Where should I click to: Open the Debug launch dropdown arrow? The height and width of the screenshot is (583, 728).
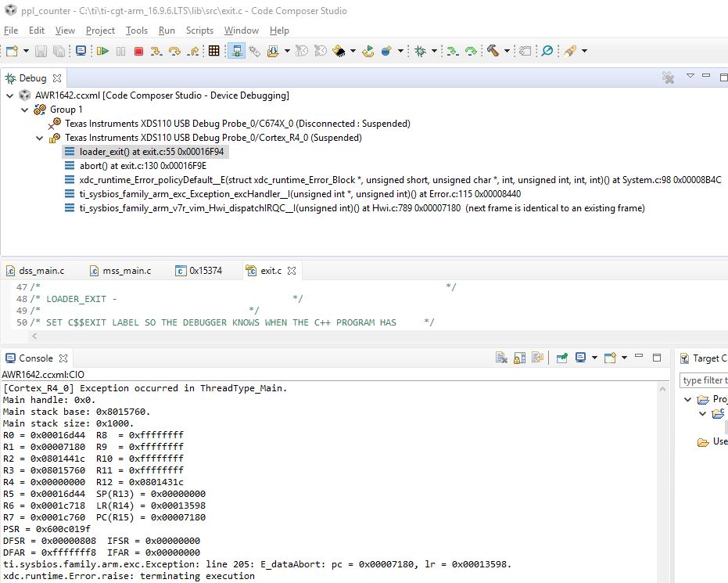click(x=434, y=51)
